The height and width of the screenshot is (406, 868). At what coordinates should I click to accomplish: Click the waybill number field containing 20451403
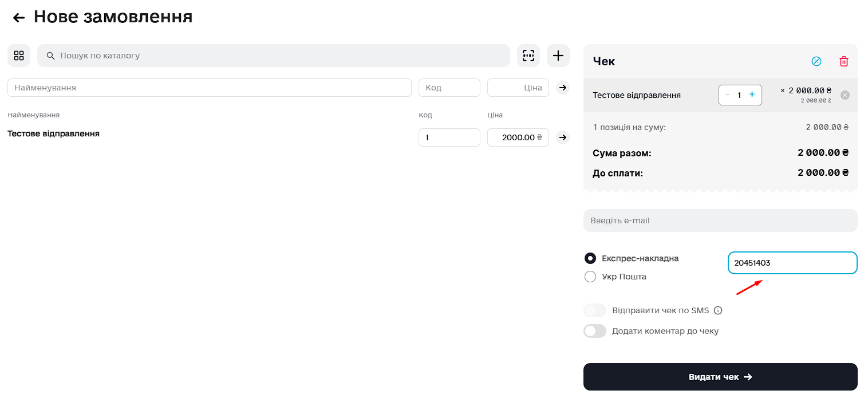792,263
